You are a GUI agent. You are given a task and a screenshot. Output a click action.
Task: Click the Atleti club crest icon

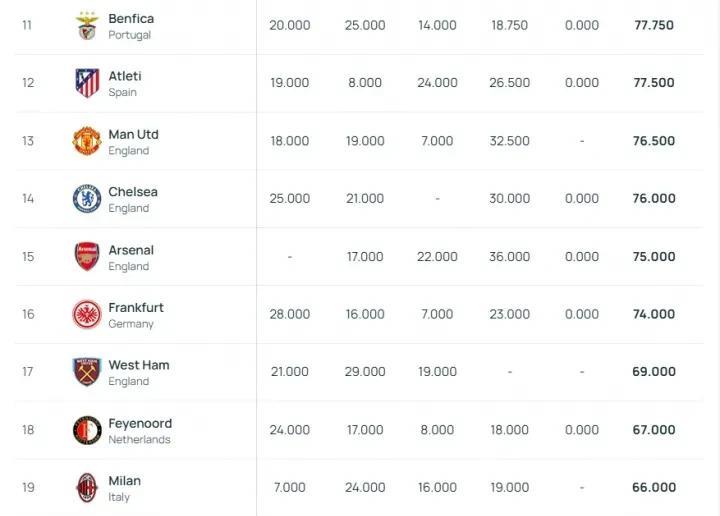(x=87, y=83)
